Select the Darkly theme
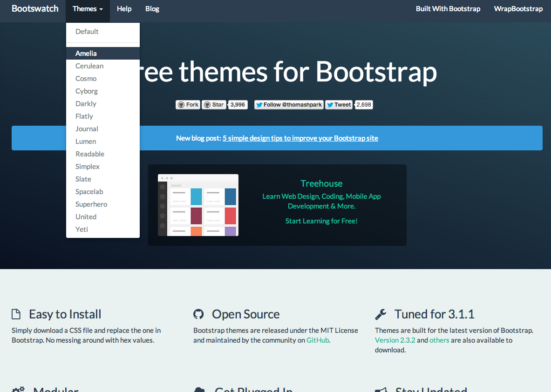The width and height of the screenshot is (551, 392). click(x=103, y=104)
